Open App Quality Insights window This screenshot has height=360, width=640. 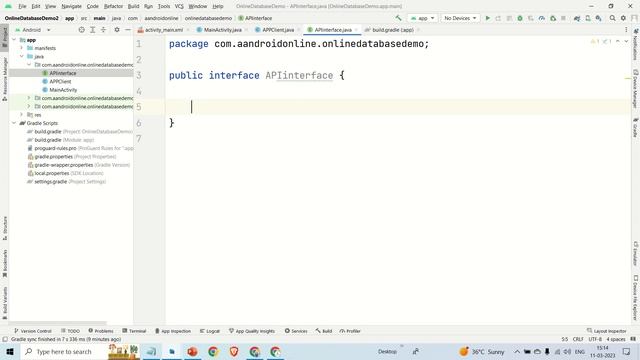pos(251,331)
